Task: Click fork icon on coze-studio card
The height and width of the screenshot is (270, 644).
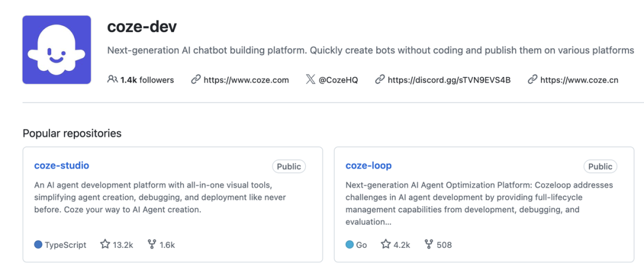Action: click(152, 244)
